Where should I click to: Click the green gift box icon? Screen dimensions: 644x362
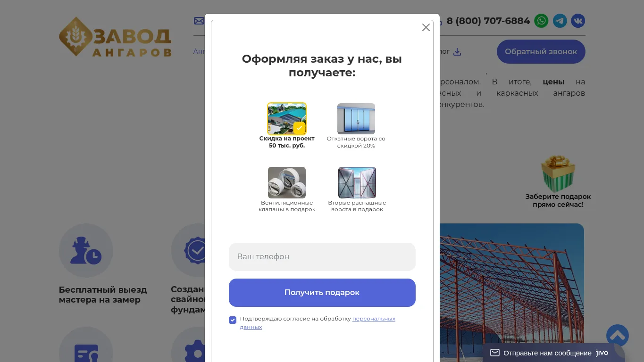(x=558, y=173)
